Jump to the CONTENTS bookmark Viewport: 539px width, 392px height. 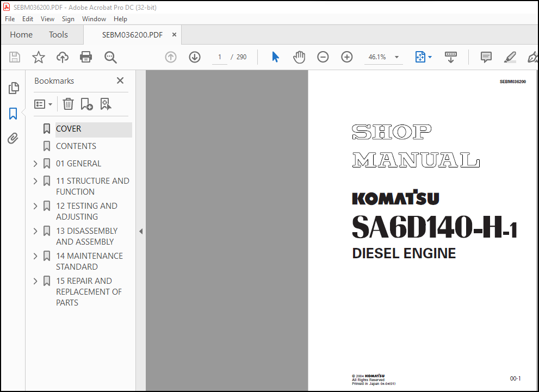pos(76,146)
